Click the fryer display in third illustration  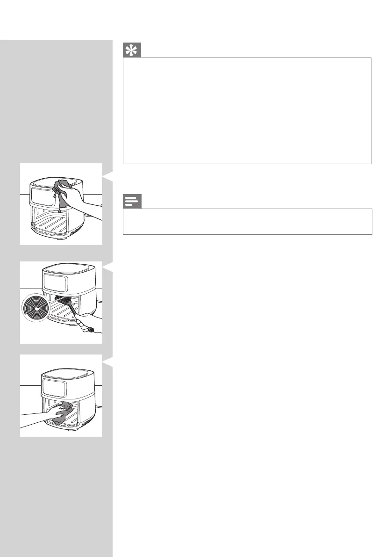[54, 388]
